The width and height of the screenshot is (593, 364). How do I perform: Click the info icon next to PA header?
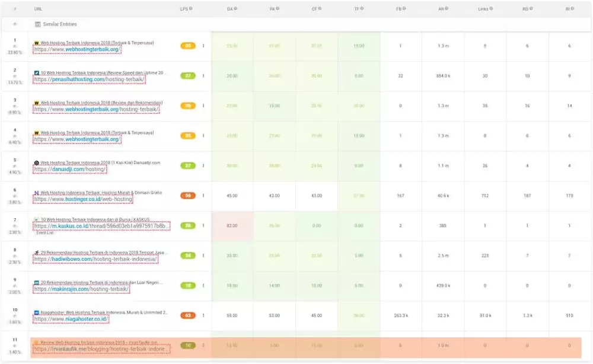tap(278, 8)
